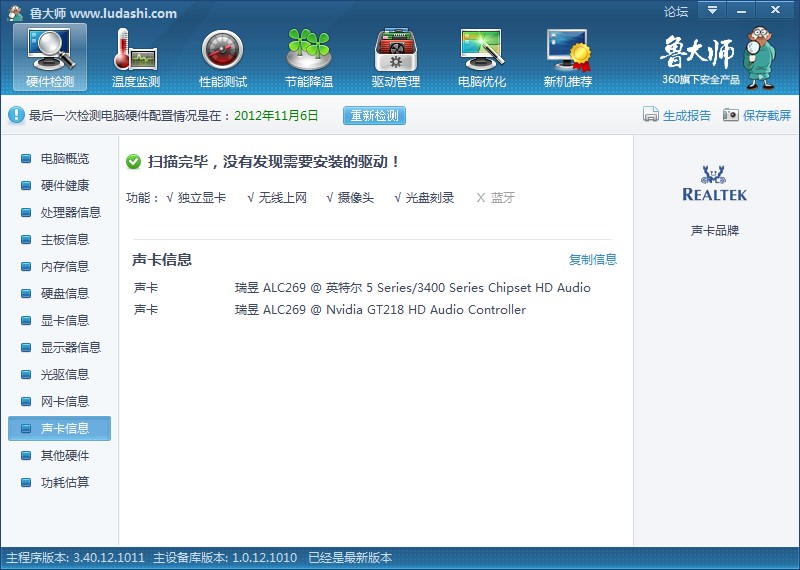Open the title bar dropdown menu arrow
The height and width of the screenshot is (570, 800).
pyautogui.click(x=712, y=10)
